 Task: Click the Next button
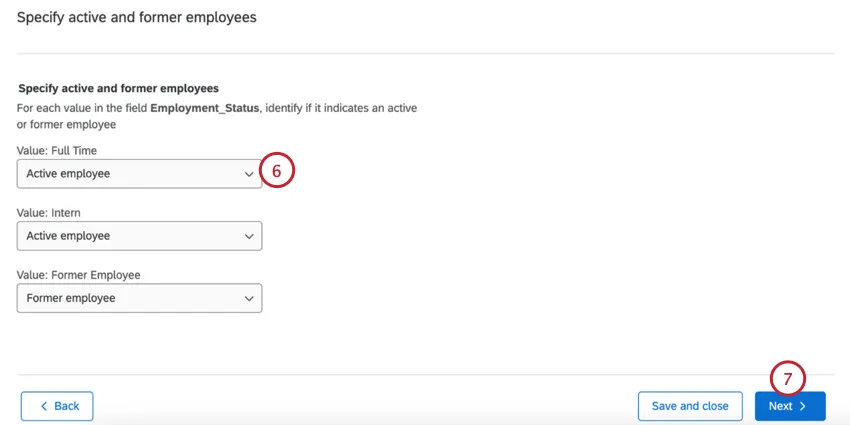[x=790, y=406]
